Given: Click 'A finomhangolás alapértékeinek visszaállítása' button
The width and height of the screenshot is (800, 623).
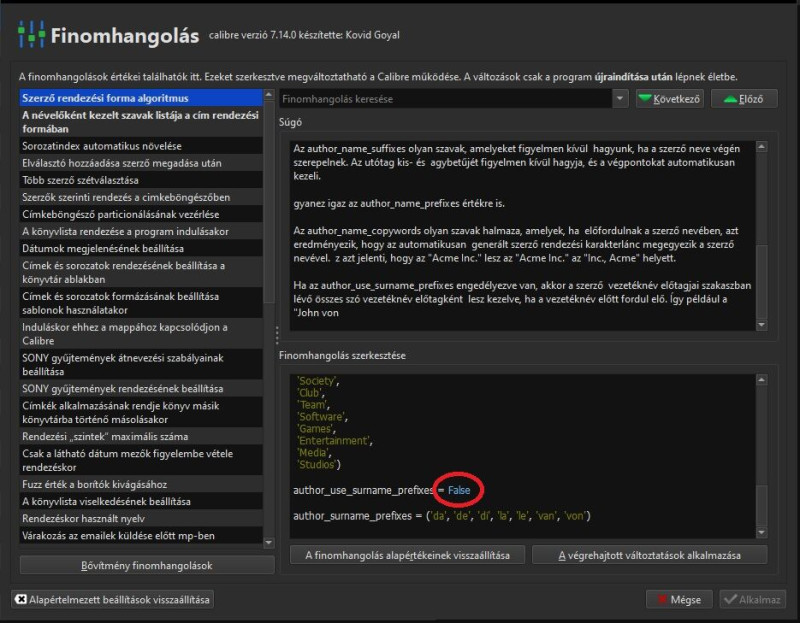Looking at the screenshot, I should [x=407, y=555].
